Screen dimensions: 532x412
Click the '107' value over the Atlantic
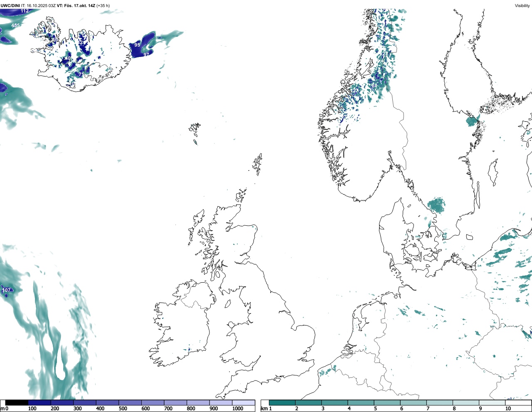[x=7, y=290]
